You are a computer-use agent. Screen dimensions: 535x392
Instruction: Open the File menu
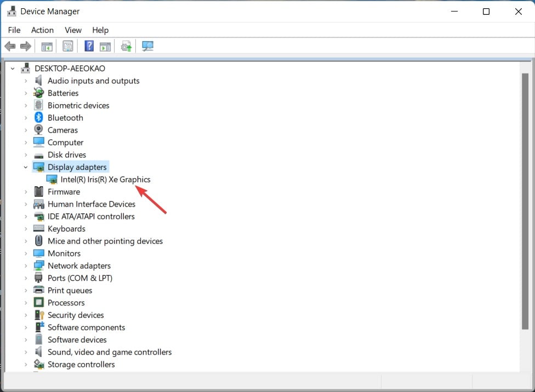[14, 30]
